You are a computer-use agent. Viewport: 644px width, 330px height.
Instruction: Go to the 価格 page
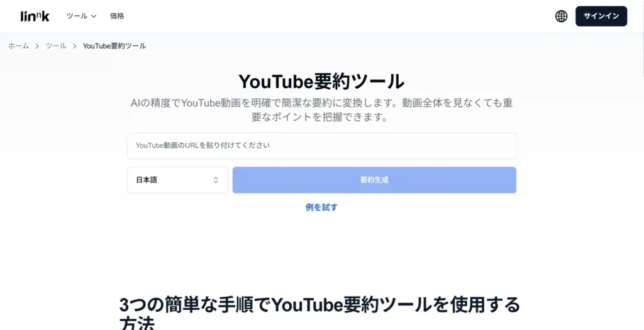coord(117,16)
